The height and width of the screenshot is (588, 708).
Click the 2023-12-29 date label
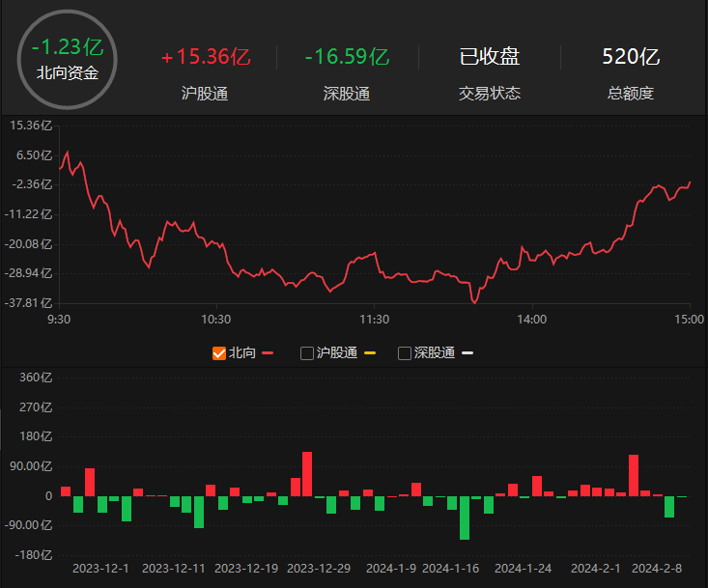(x=319, y=569)
